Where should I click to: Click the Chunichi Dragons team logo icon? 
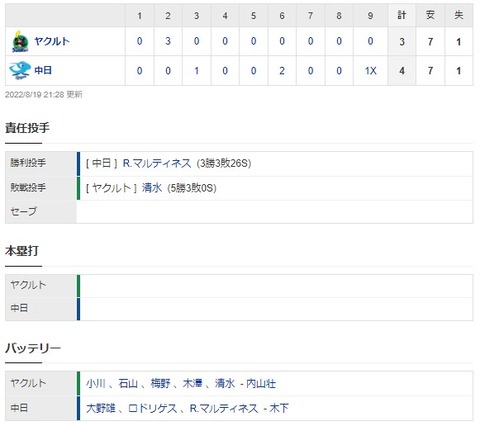pyautogui.click(x=20, y=70)
